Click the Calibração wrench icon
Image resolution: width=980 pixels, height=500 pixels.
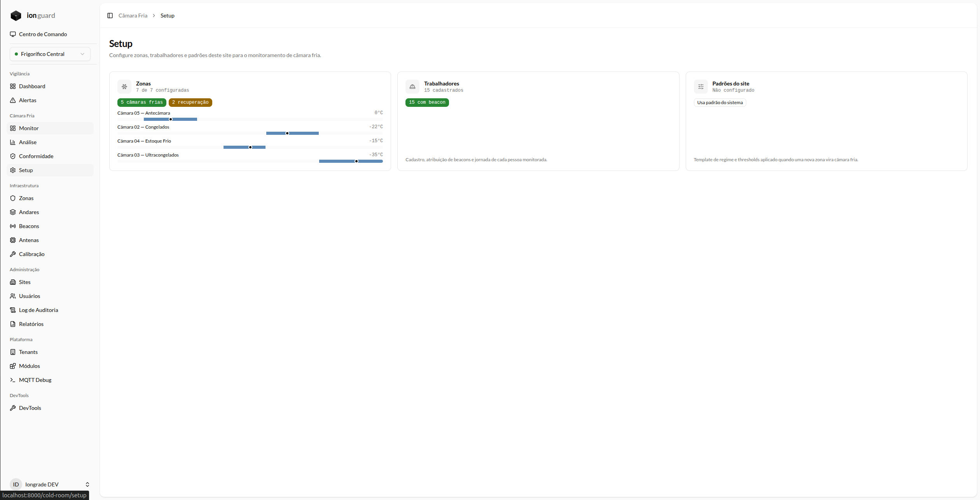coord(13,254)
